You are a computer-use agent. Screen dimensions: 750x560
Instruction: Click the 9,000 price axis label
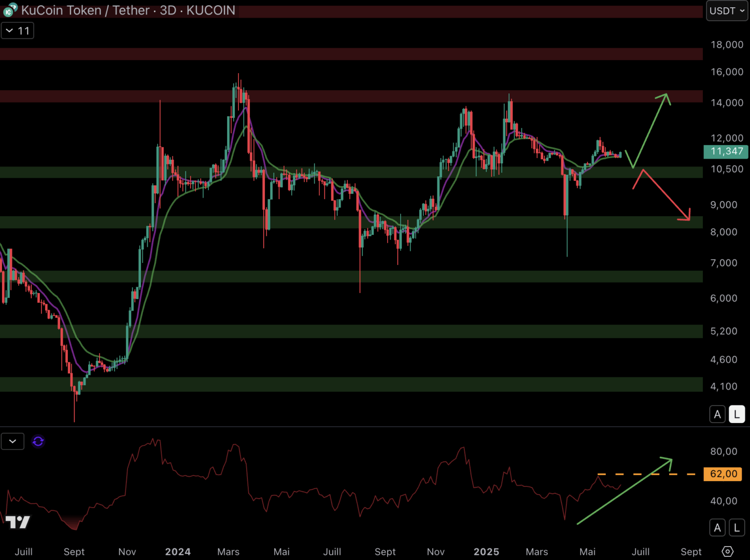[724, 205]
